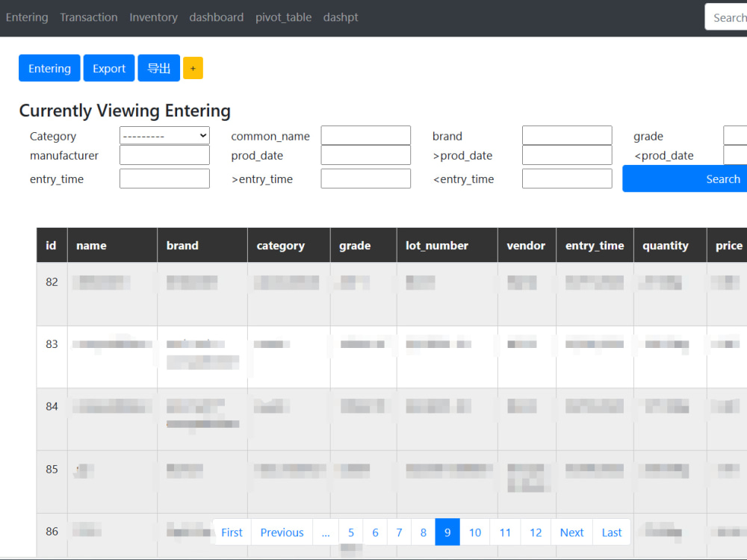The image size is (747, 560).
Task: Open the Inventory page
Action: click(x=153, y=16)
